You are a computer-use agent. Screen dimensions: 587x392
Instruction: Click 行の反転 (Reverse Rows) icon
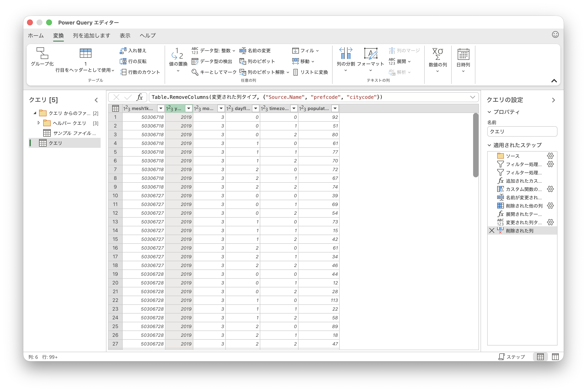coord(123,61)
